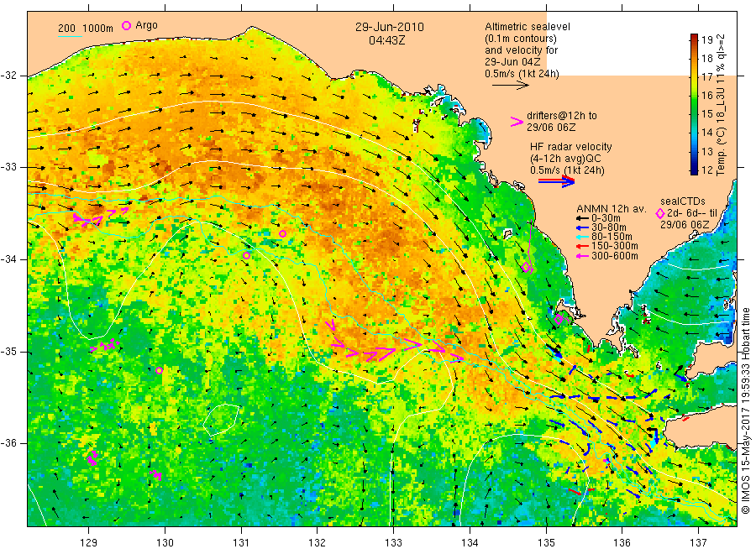Click the magenta sealCTDs diamond legend symbol

(x=660, y=213)
